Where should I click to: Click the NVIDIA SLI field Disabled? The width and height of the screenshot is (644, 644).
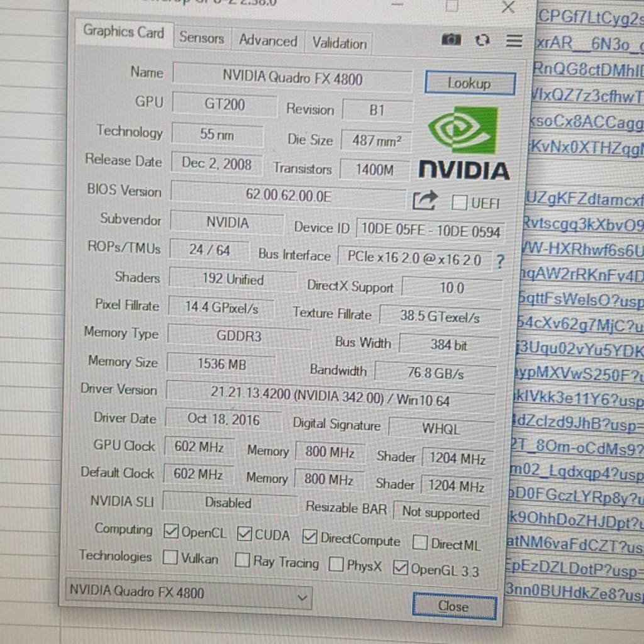[x=229, y=502]
